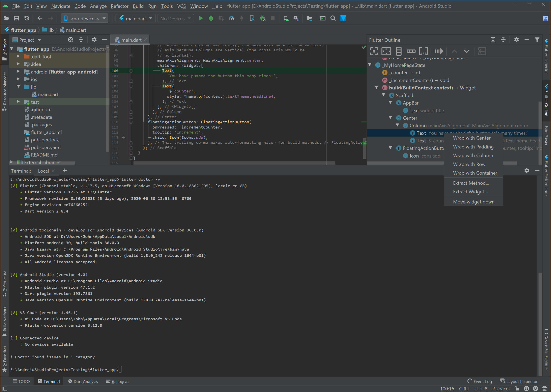
Task: Open the Terminal panel settings gear
Action: pyautogui.click(x=527, y=170)
